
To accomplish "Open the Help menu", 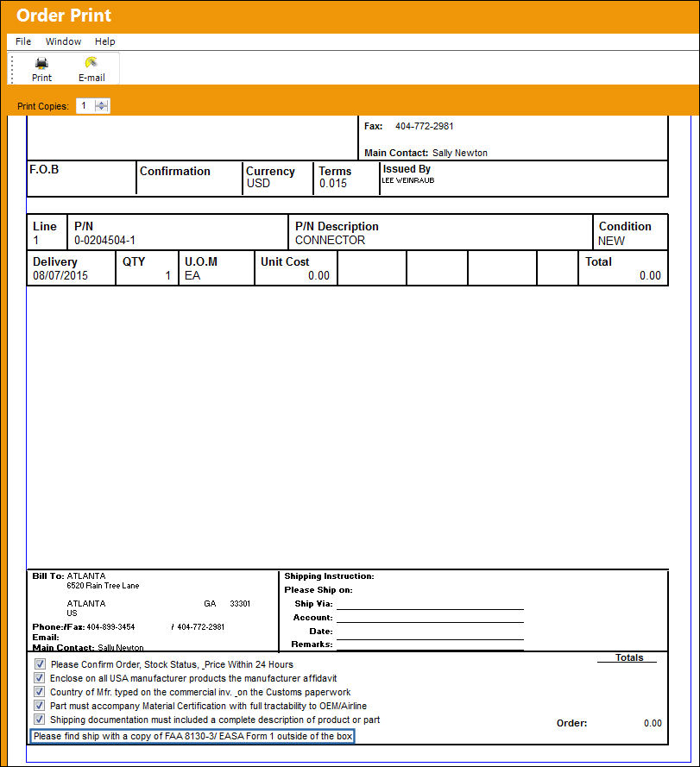I will [104, 41].
